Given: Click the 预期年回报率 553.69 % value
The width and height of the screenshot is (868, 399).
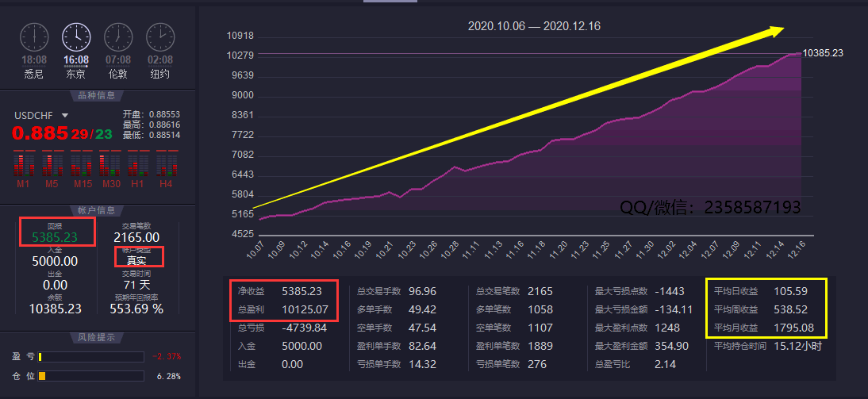Looking at the screenshot, I should [x=136, y=309].
